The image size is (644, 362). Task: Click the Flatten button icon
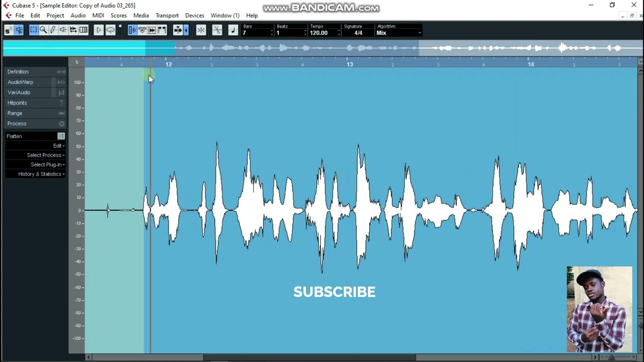click(x=61, y=136)
